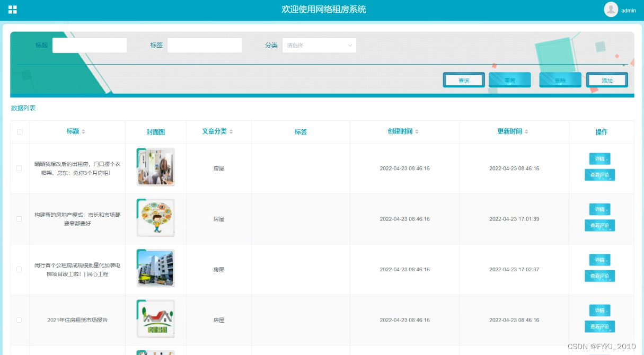Click title 晒晒我爆改后的出租房 cell
644x355 pixels.
[77, 168]
